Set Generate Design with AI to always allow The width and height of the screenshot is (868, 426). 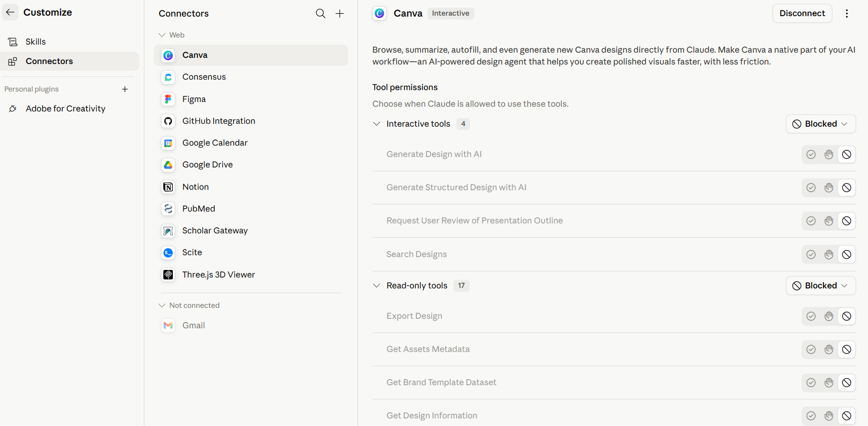click(811, 154)
